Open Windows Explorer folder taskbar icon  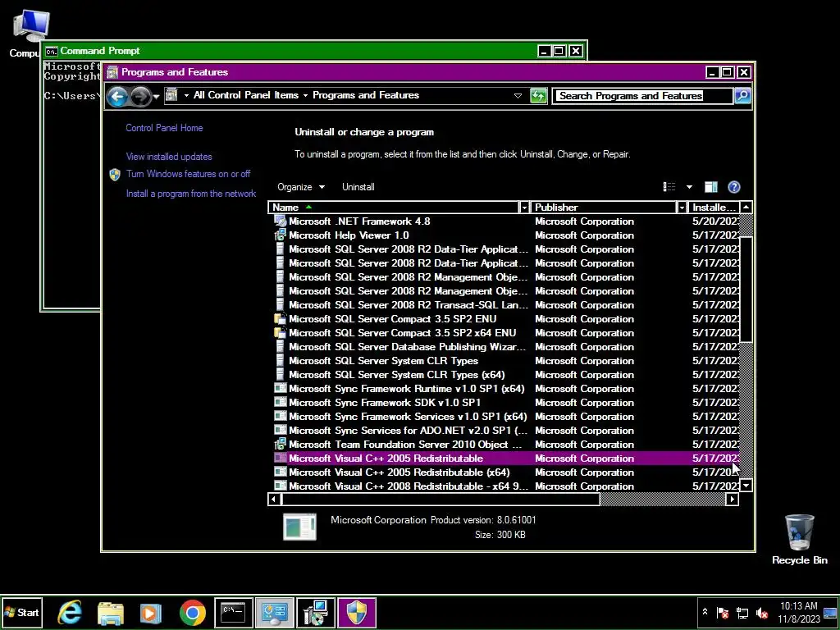111,613
